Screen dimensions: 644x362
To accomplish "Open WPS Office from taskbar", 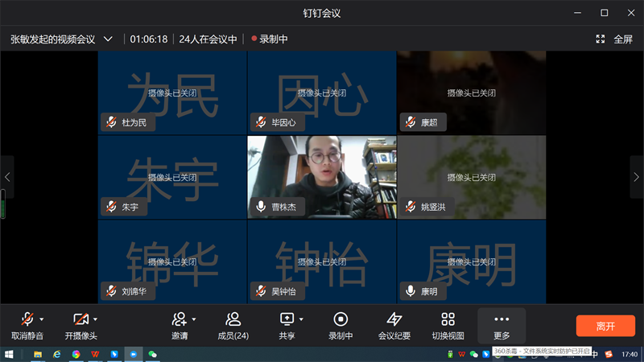I will (x=95, y=354).
